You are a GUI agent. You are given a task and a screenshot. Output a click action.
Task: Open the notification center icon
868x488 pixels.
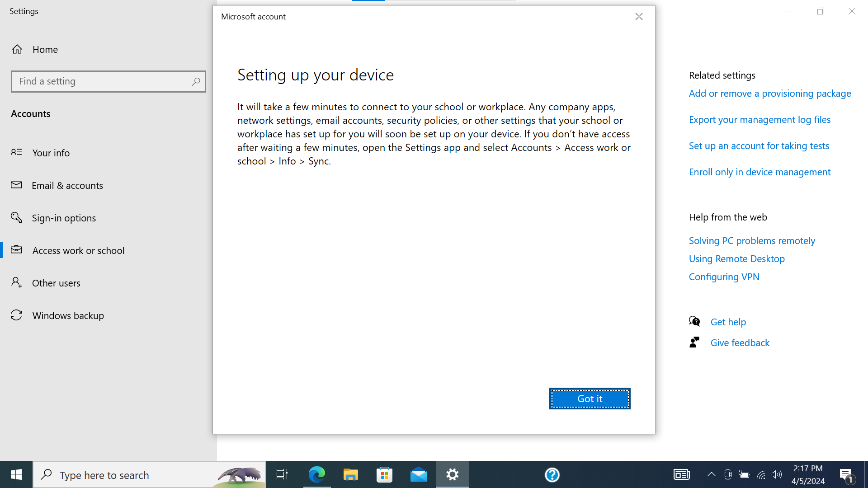pyautogui.click(x=846, y=474)
